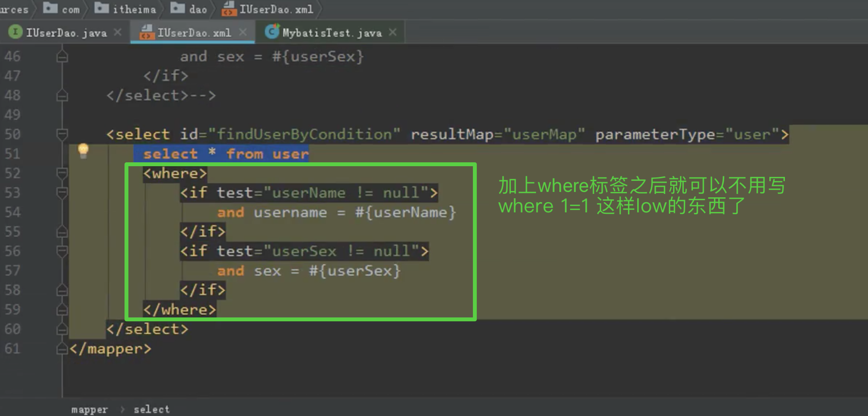
Task: Click the folder icon beside dao breadcrumb
Action: (x=177, y=7)
